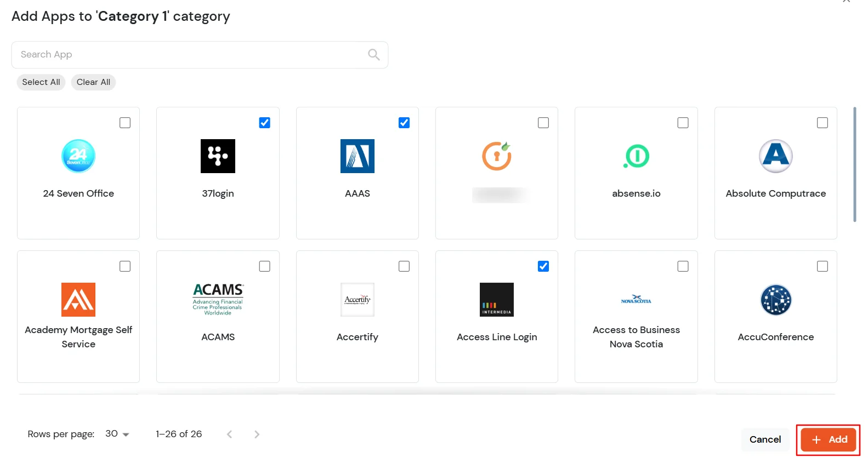Click the Access Line Login Intermedia icon
Image resolution: width=868 pixels, height=458 pixels.
[x=497, y=300]
